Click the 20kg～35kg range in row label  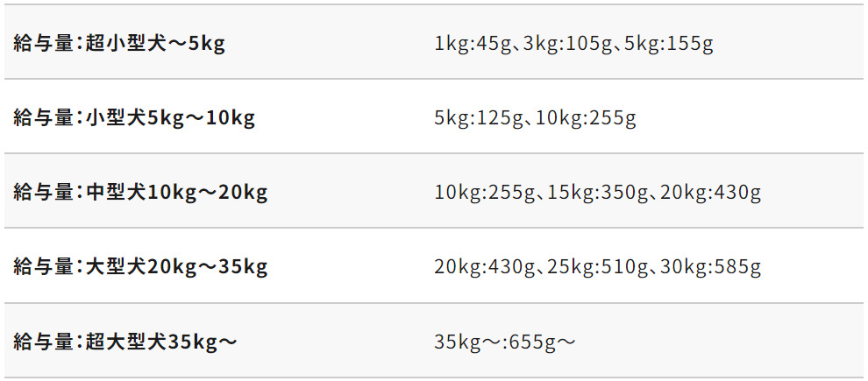(x=208, y=266)
